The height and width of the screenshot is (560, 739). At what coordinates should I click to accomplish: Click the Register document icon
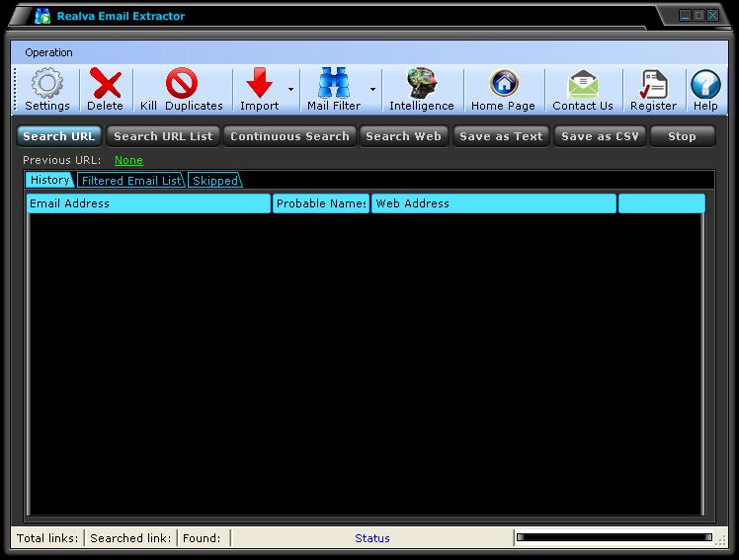653,90
